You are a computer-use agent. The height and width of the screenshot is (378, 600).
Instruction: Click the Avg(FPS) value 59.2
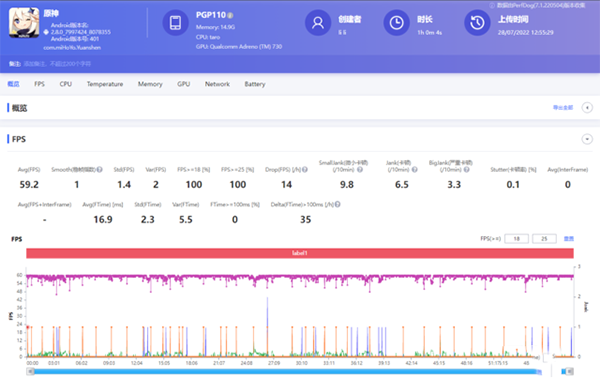(x=29, y=185)
